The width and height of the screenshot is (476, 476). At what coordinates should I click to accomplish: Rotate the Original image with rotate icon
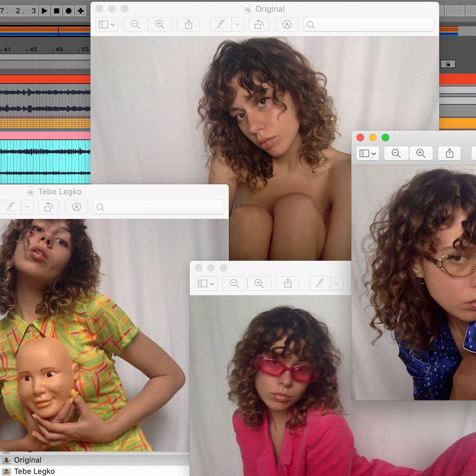[x=259, y=24]
